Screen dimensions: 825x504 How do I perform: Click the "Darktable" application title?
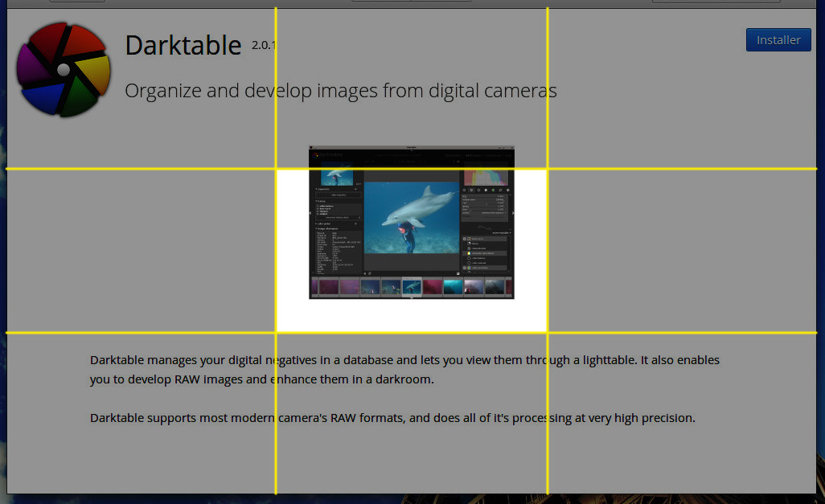coord(183,45)
